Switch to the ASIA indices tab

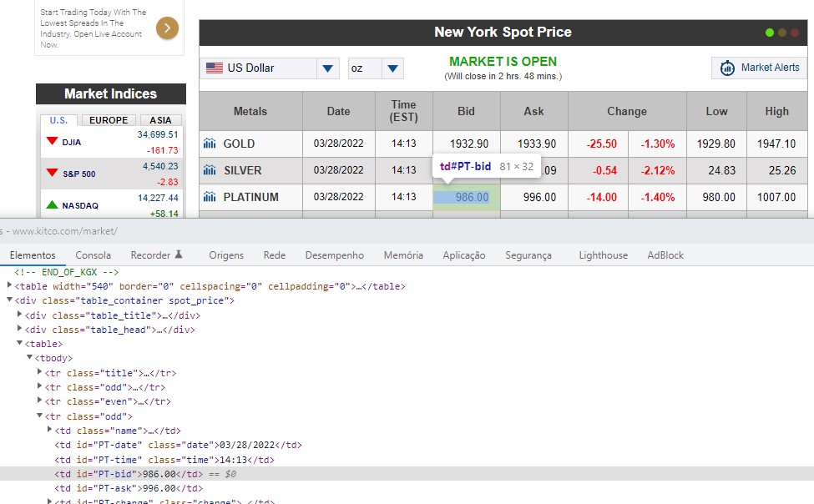[160, 120]
